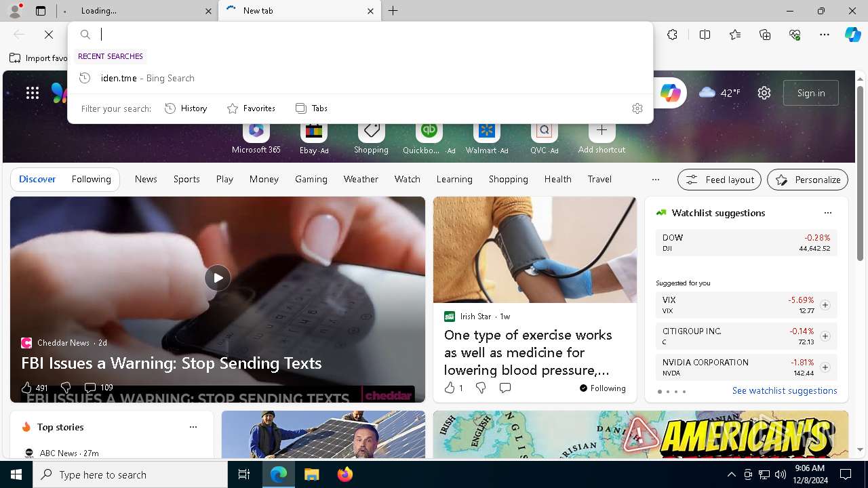This screenshot has width=868, height=488.
Task: Launch Firefox from the taskbar
Action: coord(345,474)
